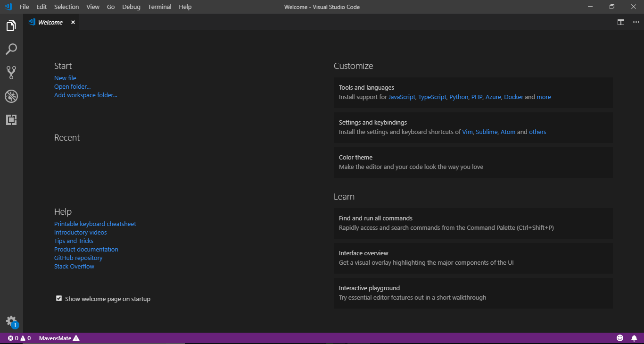Open the Extensions view

tap(11, 120)
